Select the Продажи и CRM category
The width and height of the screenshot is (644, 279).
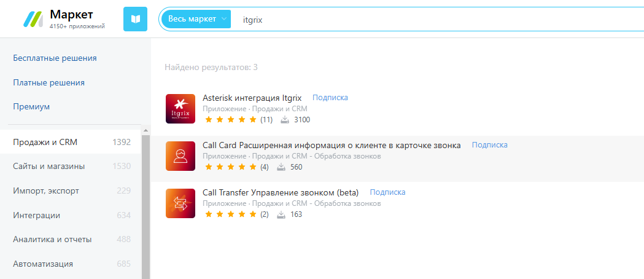pos(70,142)
